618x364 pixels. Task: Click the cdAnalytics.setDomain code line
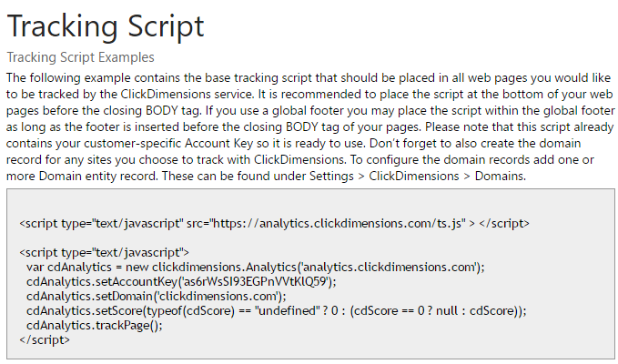(x=157, y=297)
